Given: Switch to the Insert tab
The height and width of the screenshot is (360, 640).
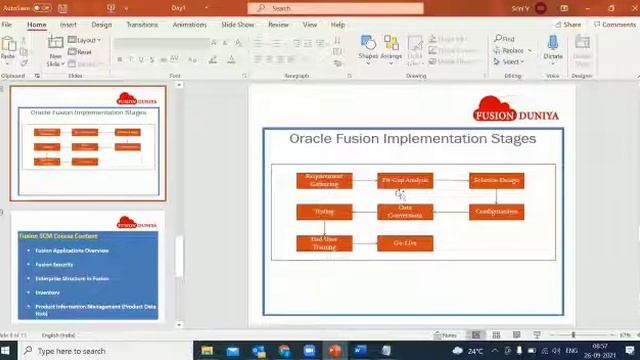Looking at the screenshot, I should click(68, 24).
